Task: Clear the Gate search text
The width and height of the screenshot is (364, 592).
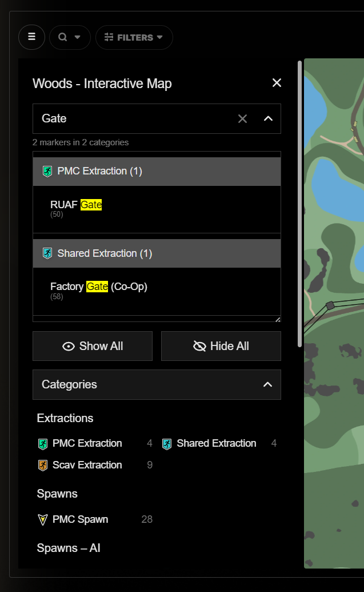Action: [x=242, y=118]
